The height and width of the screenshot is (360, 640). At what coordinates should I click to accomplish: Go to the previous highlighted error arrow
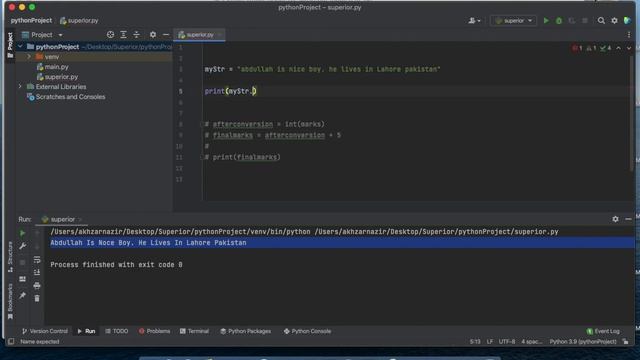coord(618,48)
